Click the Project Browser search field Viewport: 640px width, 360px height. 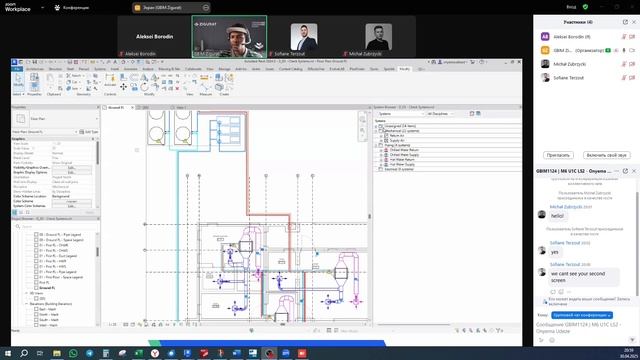56,226
